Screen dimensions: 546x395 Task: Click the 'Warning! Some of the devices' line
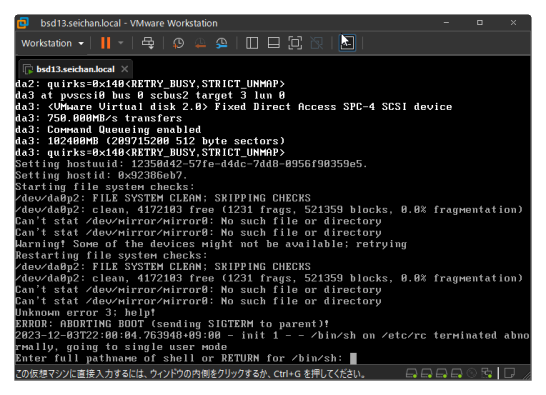coord(211,244)
